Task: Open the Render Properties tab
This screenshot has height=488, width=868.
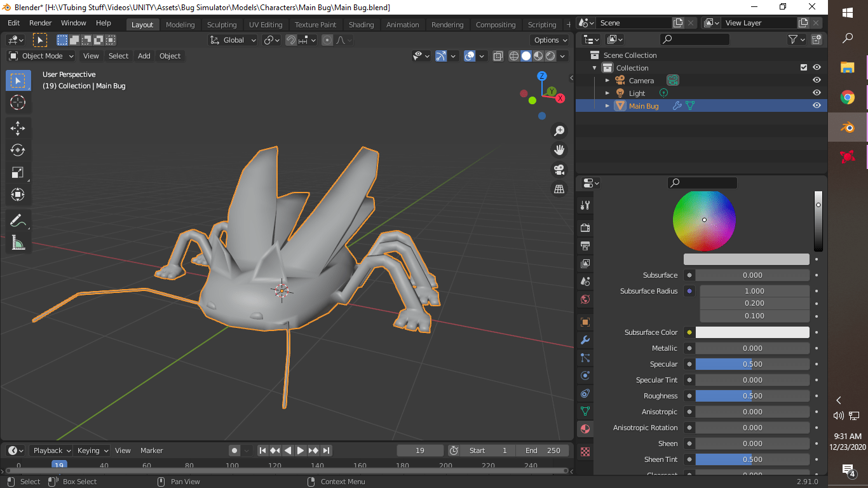Action: [585, 227]
